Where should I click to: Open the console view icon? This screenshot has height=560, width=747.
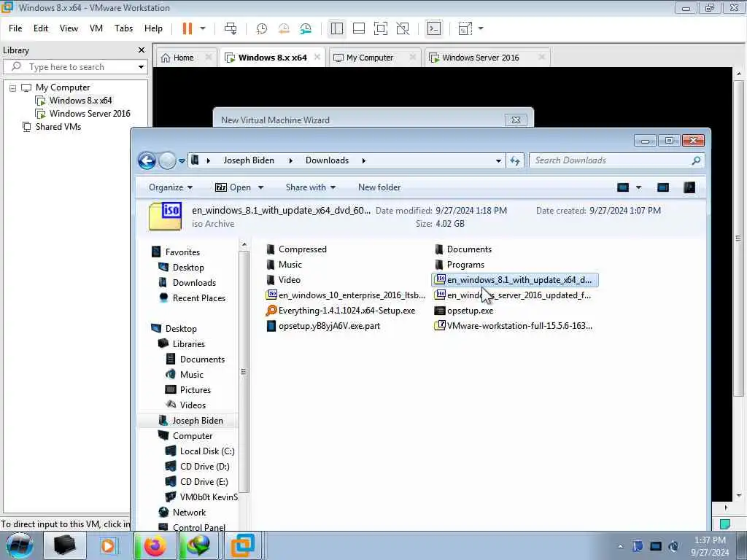click(434, 28)
